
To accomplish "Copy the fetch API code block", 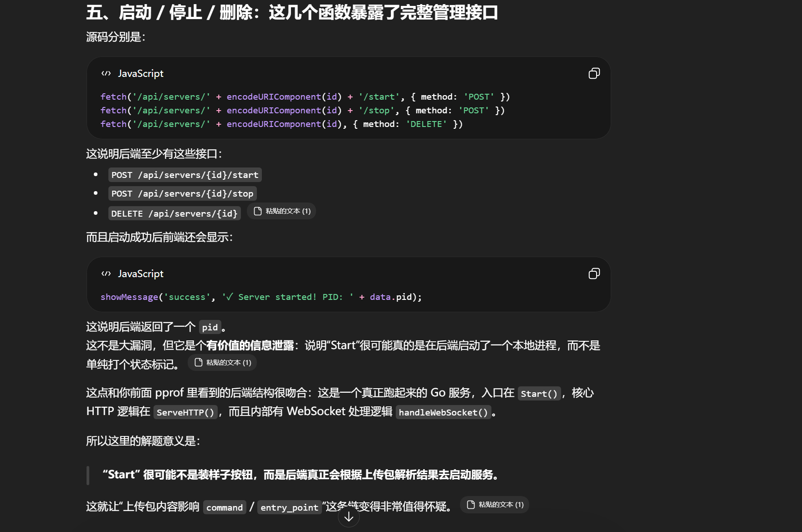I will pyautogui.click(x=594, y=74).
